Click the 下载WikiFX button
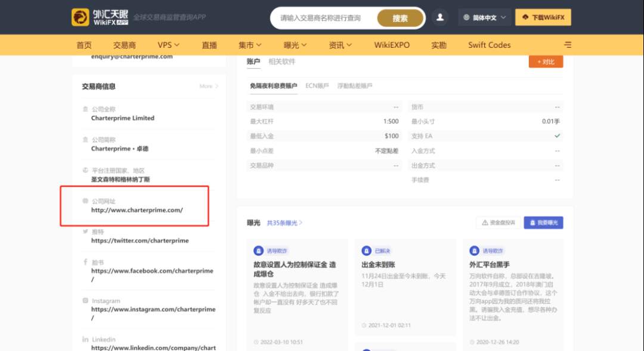This screenshot has height=351, width=644. point(543,17)
